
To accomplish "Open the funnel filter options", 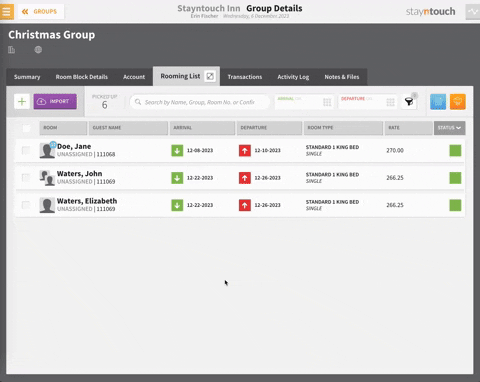I will click(409, 102).
